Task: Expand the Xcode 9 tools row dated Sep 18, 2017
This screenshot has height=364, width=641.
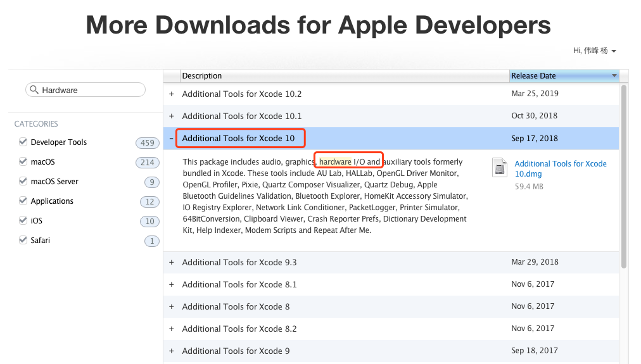Action: [172, 351]
